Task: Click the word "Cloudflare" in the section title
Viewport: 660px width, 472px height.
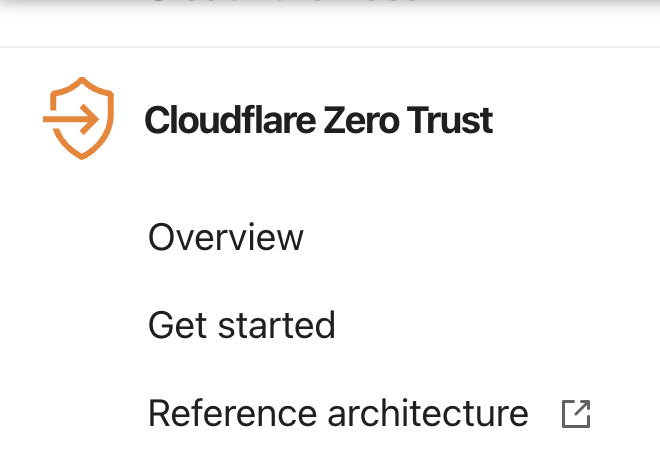Action: 230,120
